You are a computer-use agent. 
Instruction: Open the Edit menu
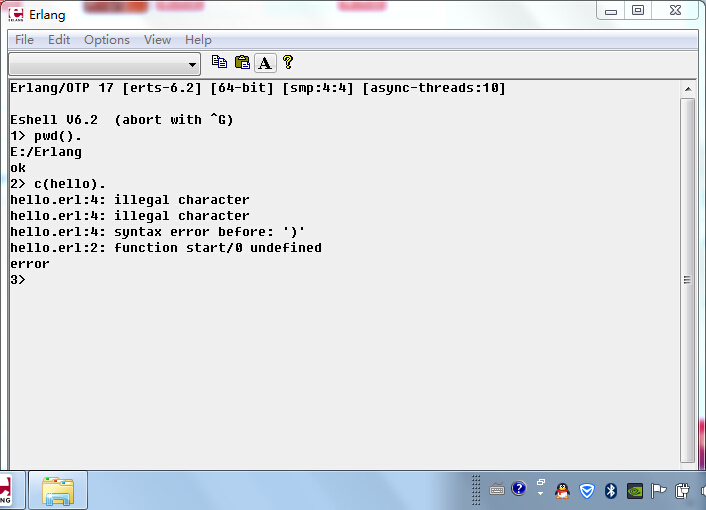[59, 40]
